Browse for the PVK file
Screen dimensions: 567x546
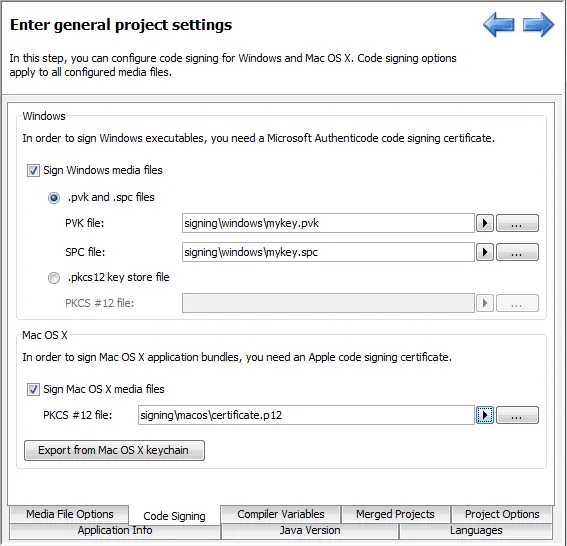tap(517, 223)
